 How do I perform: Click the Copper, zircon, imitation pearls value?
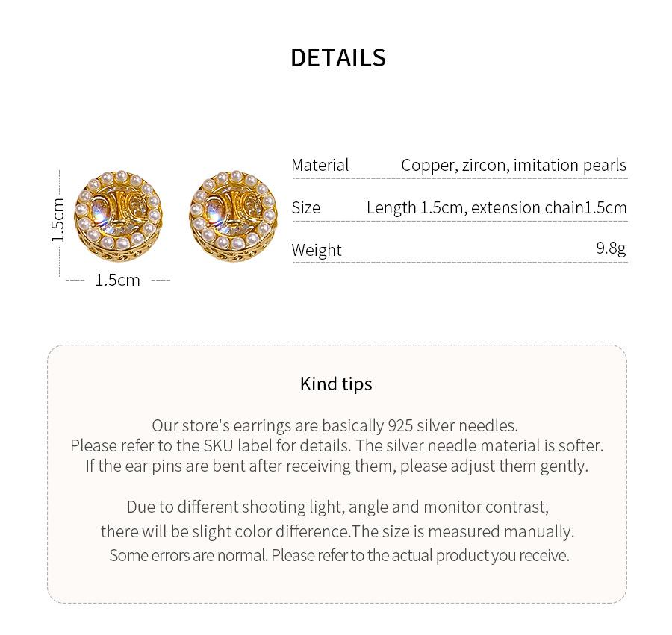pyautogui.click(x=514, y=166)
